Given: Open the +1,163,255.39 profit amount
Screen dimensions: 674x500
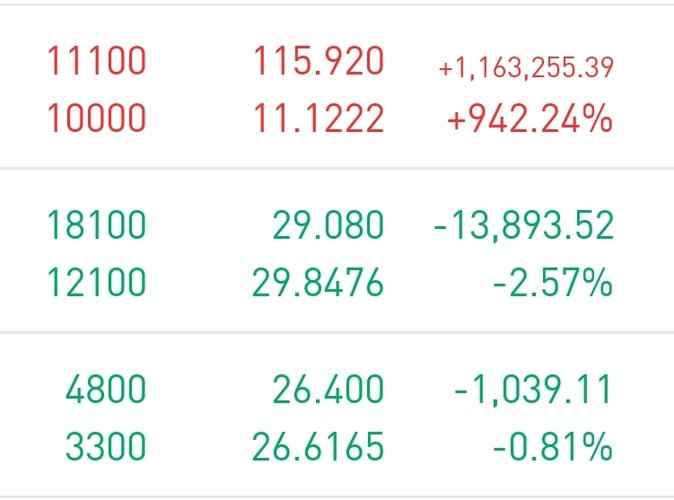Looking at the screenshot, I should pyautogui.click(x=526, y=68).
